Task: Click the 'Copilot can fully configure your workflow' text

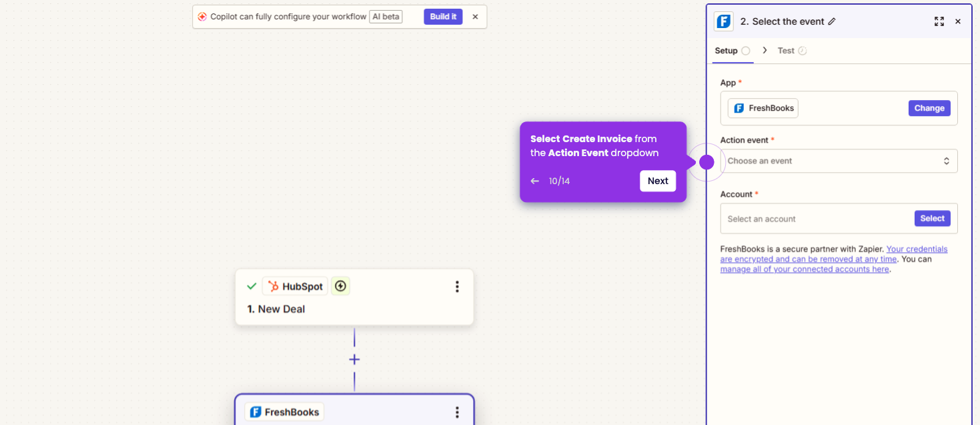Action: 288,17
